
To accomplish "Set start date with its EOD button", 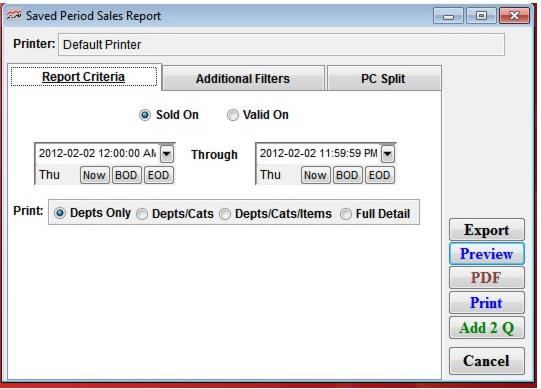I will coord(159,175).
